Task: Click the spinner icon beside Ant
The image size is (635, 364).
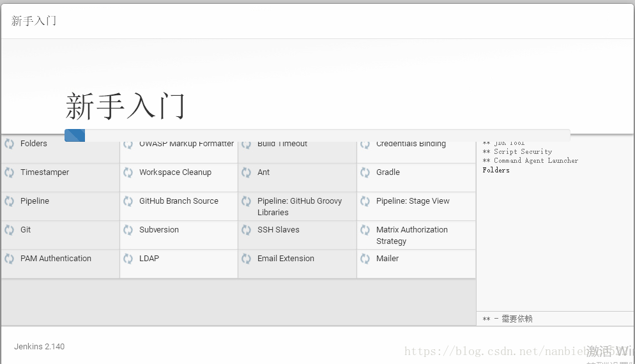Action: 246,172
